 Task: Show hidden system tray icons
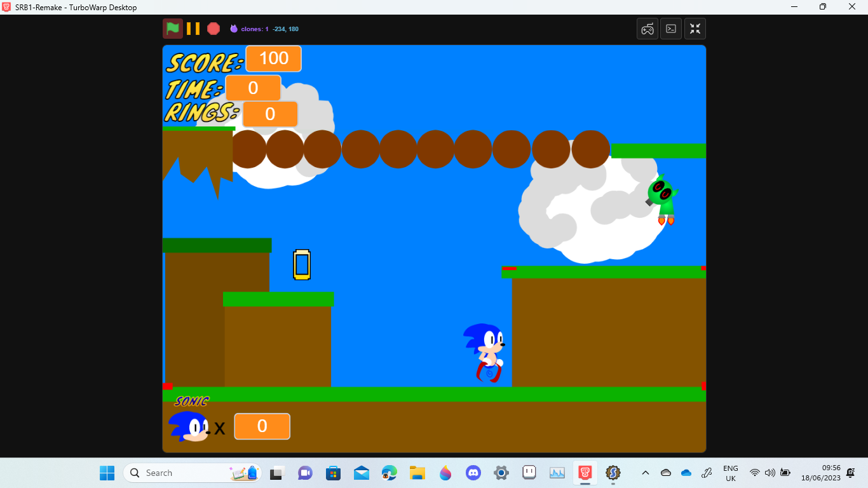[x=646, y=473]
